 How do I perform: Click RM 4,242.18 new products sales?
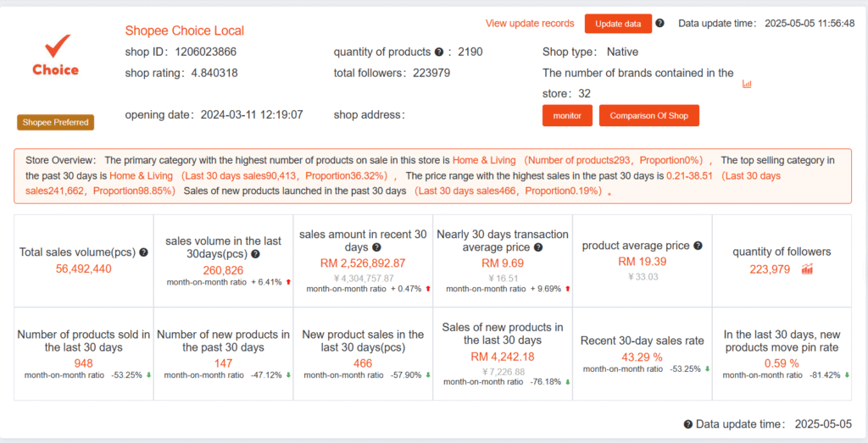[502, 357]
